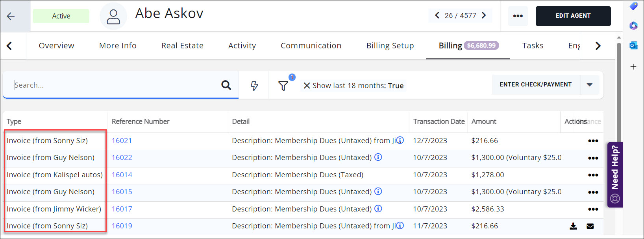
Task: Click the search magnifier icon
Action: click(226, 85)
